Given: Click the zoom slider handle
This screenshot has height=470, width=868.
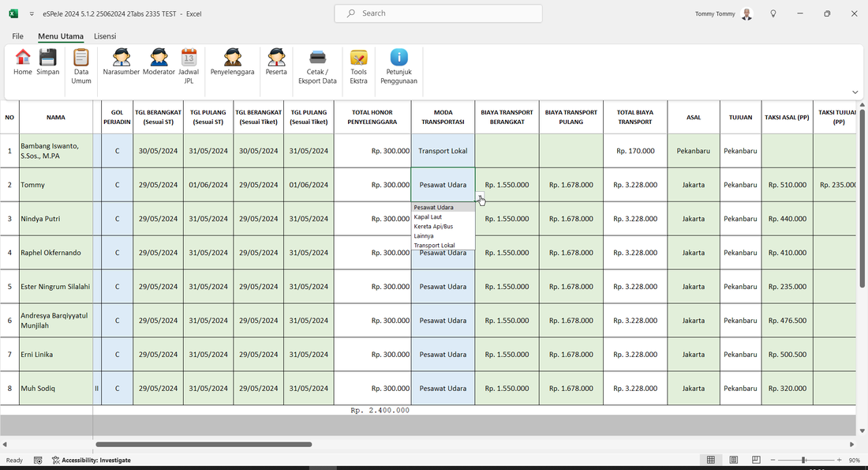Looking at the screenshot, I should point(803,460).
